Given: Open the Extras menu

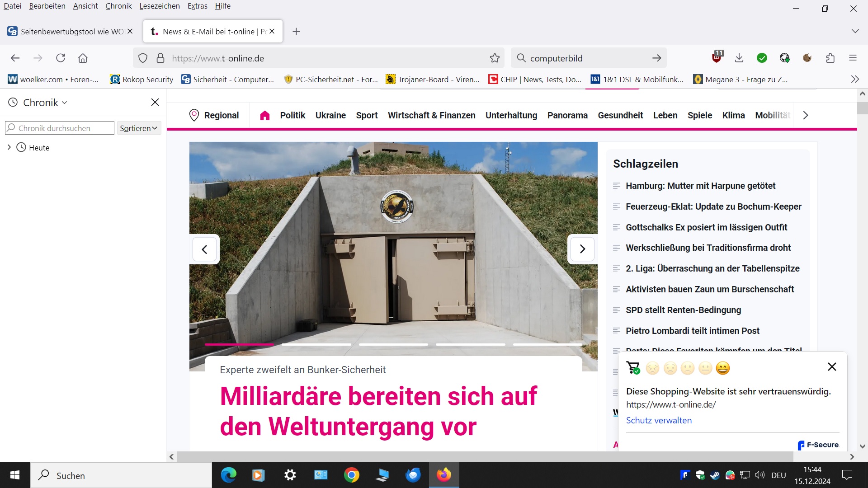Looking at the screenshot, I should click(x=197, y=6).
